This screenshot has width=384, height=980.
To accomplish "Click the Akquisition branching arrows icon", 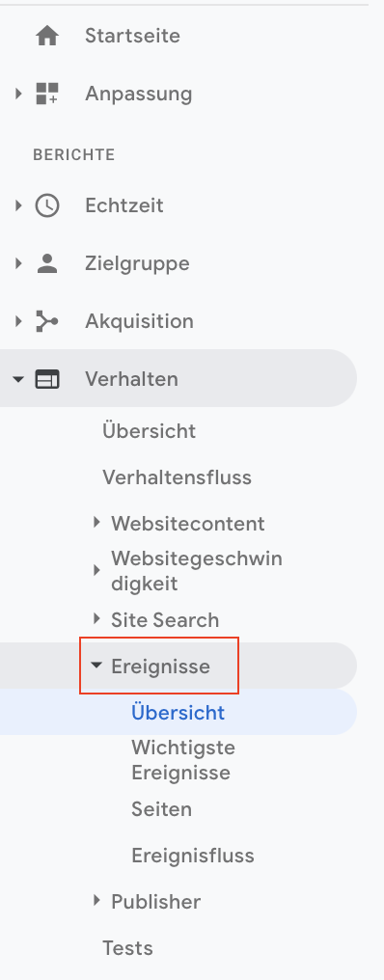I will pos(47,321).
